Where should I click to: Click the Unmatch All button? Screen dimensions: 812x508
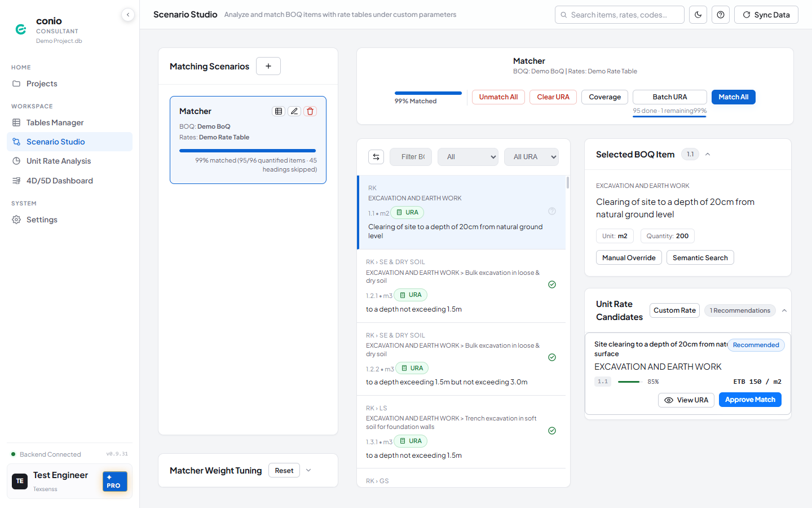498,97
